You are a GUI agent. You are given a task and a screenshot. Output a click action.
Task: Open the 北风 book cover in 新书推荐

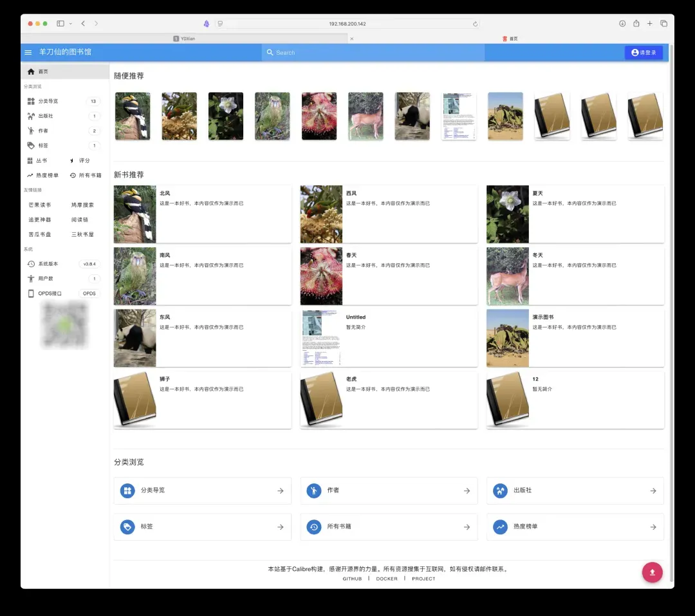click(135, 214)
